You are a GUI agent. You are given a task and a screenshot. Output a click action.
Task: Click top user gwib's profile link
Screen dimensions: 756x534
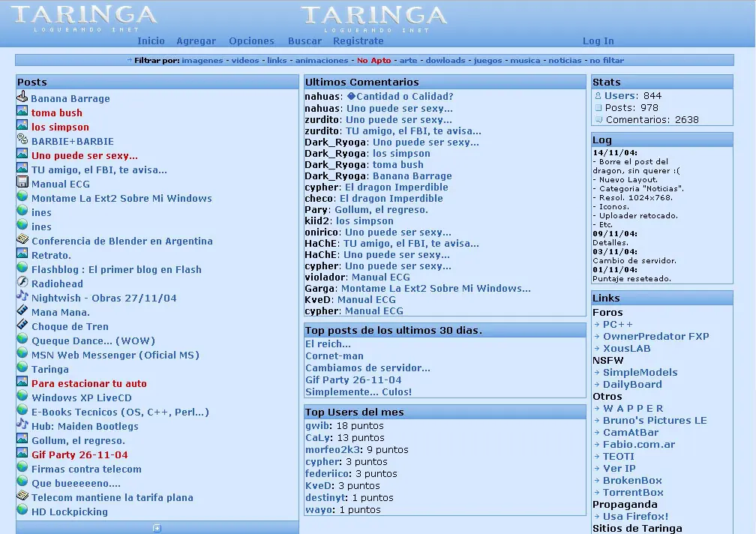pyautogui.click(x=316, y=426)
